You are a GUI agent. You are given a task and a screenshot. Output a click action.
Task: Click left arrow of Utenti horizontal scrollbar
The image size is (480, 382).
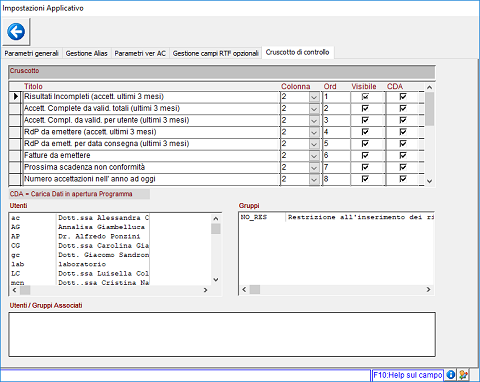pos(14,290)
